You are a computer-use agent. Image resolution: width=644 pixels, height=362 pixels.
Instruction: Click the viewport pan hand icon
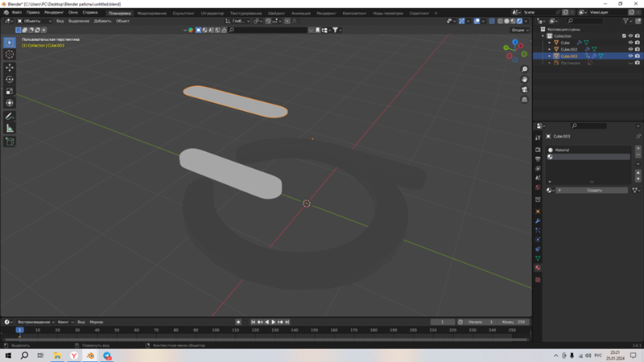pos(525,79)
